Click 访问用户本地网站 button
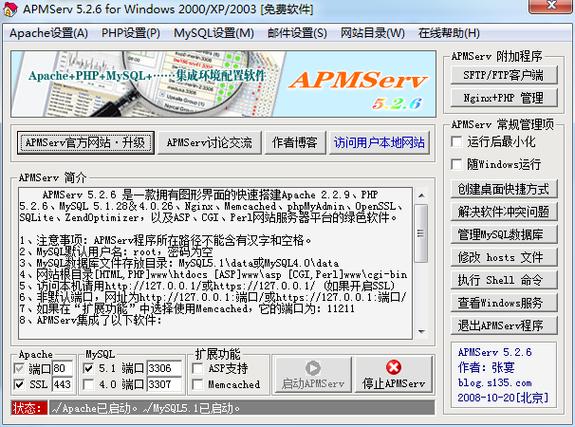575x427 pixels. click(x=379, y=142)
